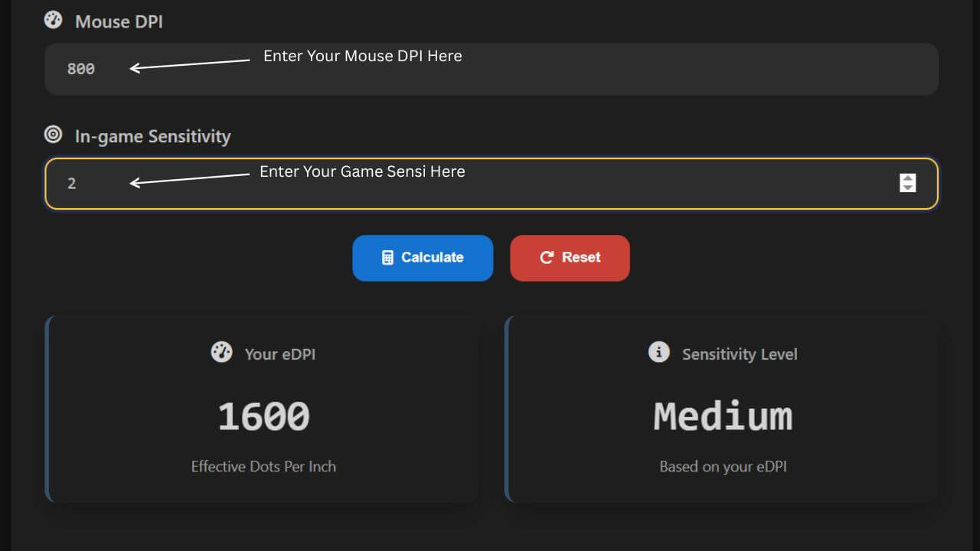Screen dimensions: 980x551
Task: Select the Medium sensitivity level text
Action: tap(723, 415)
